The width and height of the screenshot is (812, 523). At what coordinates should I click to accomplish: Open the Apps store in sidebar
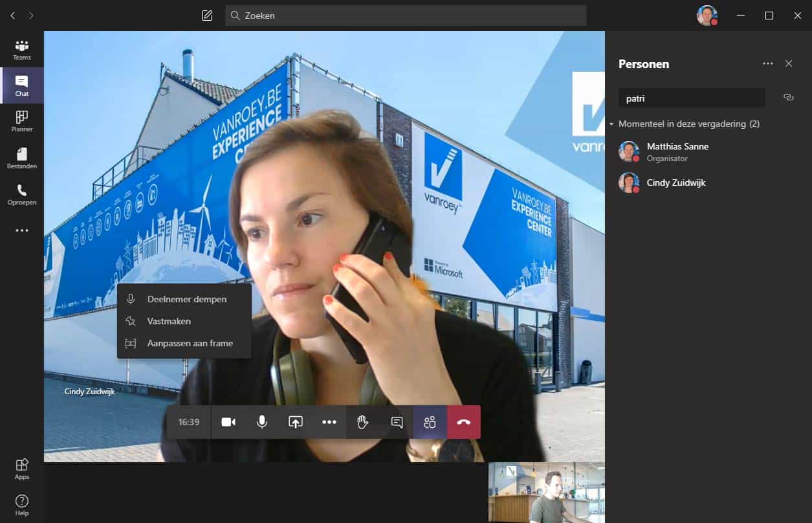[22, 469]
